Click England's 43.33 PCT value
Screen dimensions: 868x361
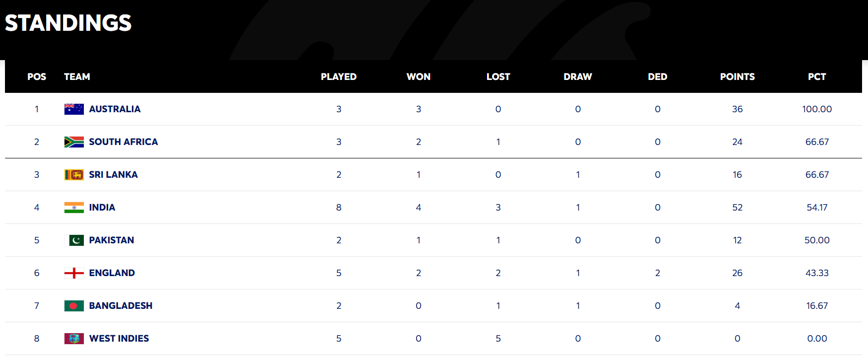tap(817, 273)
